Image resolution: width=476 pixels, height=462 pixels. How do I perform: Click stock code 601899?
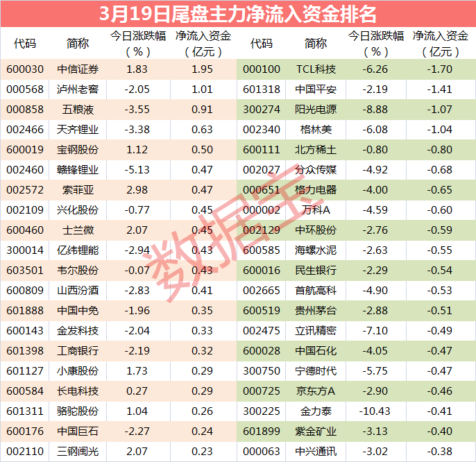click(x=262, y=431)
